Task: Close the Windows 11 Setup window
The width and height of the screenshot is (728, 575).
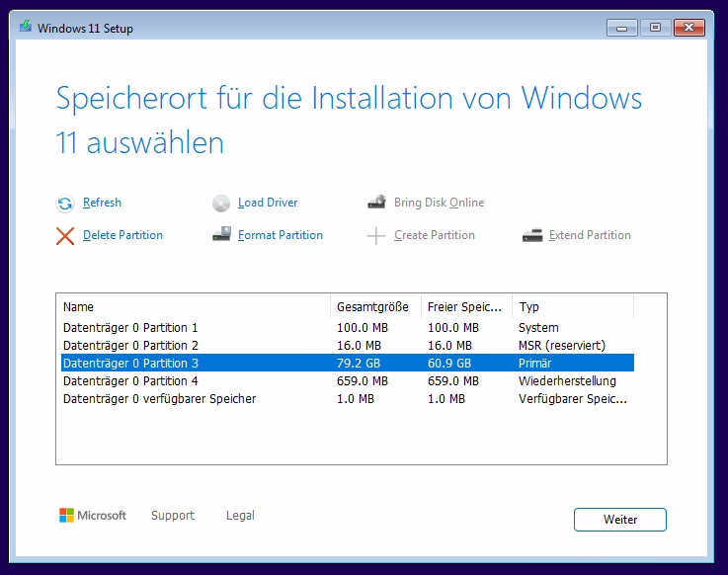Action: pos(689,28)
